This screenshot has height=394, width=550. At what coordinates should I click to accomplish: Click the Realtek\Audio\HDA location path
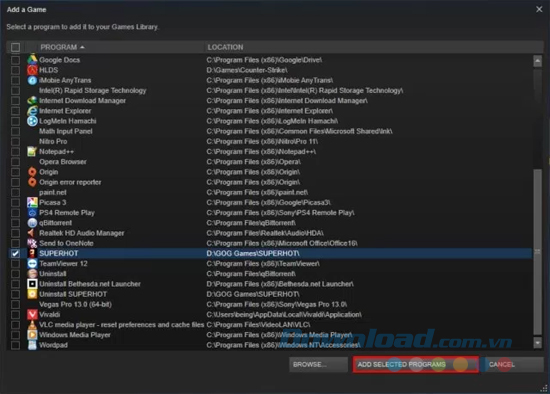click(x=265, y=233)
